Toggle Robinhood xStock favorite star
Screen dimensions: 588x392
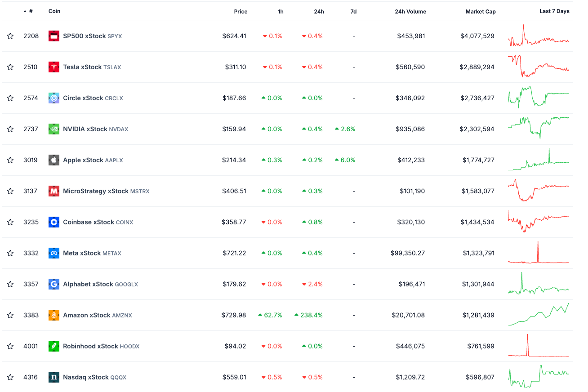[x=10, y=346]
